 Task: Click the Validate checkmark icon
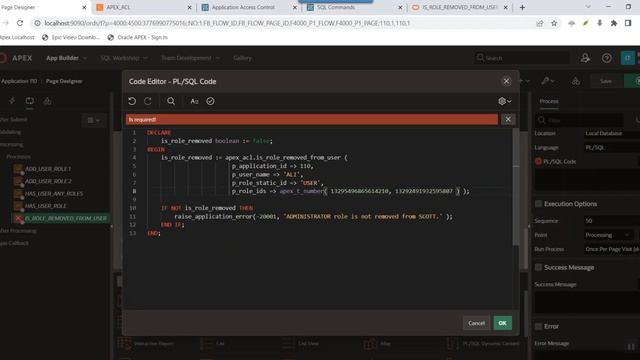pyautogui.click(x=210, y=101)
